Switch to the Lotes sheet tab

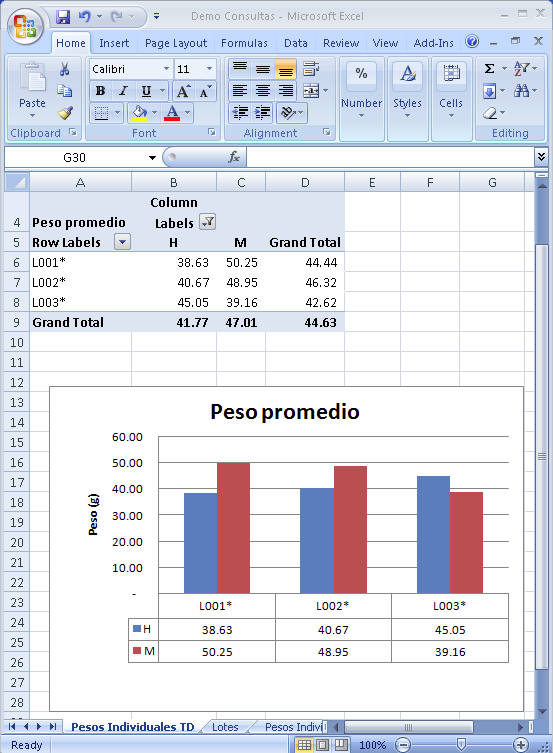tap(225, 727)
